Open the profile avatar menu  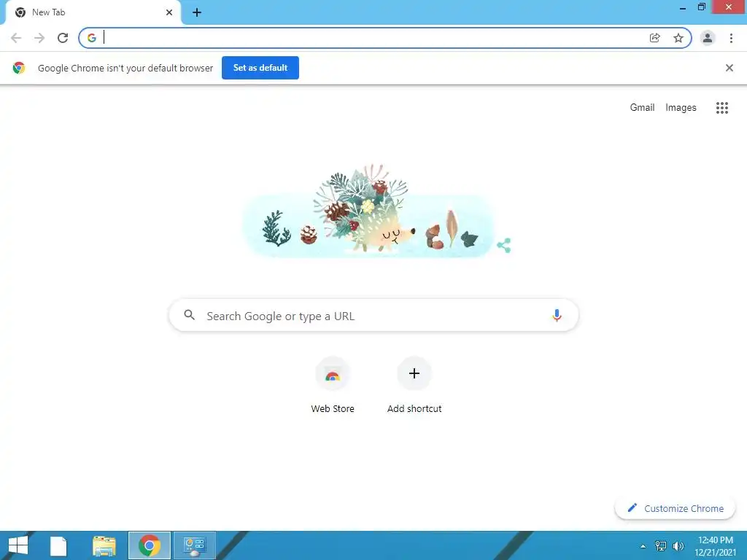point(708,38)
